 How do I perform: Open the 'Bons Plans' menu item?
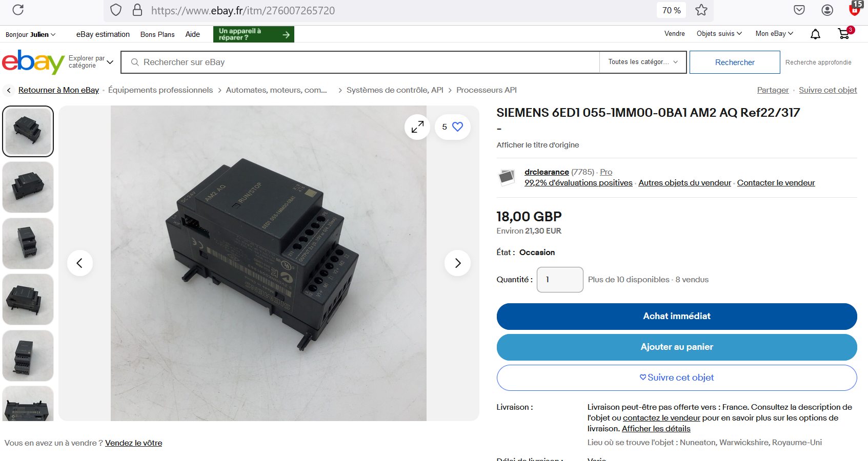tap(157, 34)
